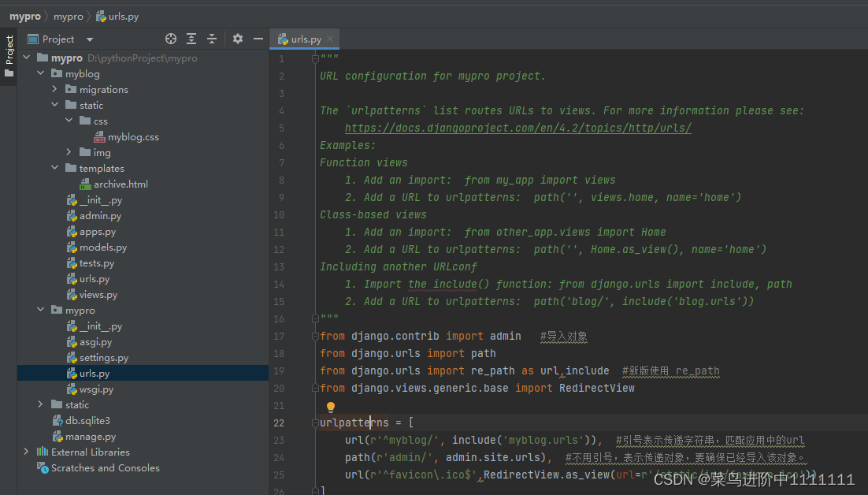Close the urls.py editor tab
The width and height of the screenshot is (868, 495).
(330, 39)
